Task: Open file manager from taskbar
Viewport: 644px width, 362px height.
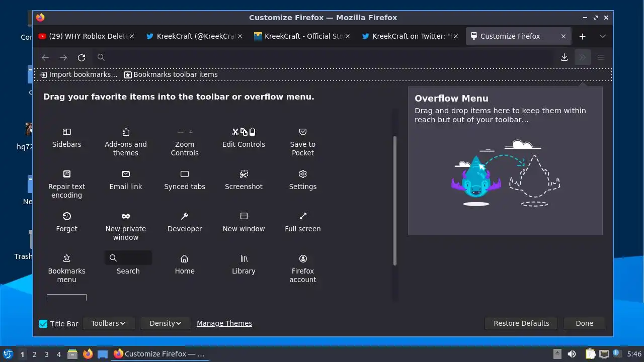Action: click(x=72, y=354)
